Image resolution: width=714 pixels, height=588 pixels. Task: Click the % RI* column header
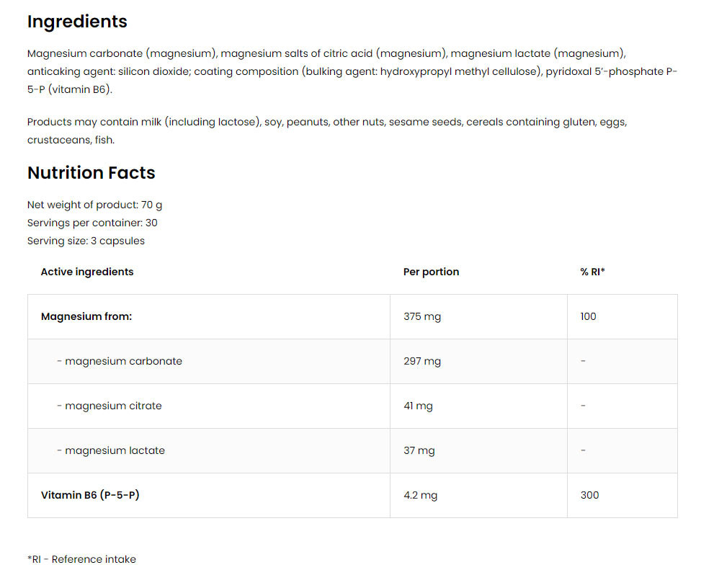[592, 272]
